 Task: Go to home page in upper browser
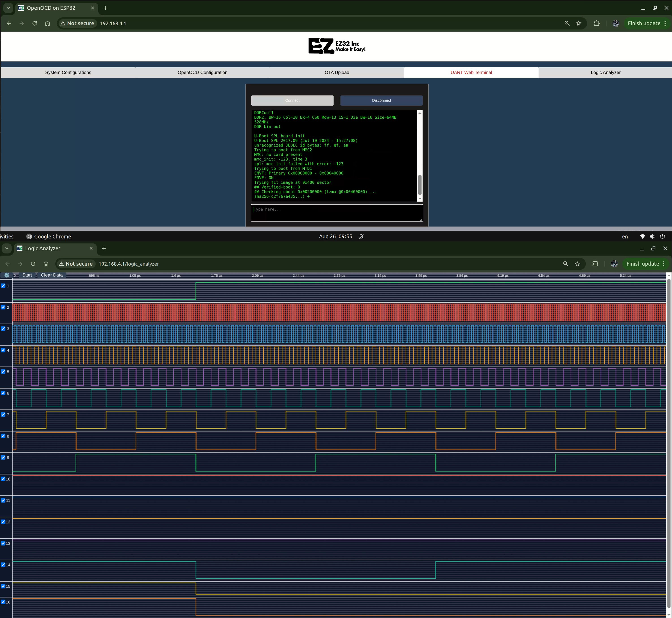pos(47,23)
